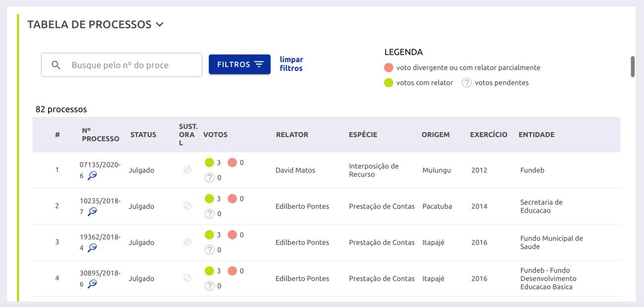Sort by the Relator column header

[x=292, y=135]
